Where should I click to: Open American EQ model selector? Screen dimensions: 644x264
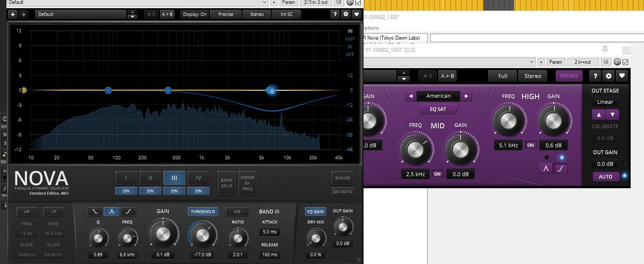pos(438,96)
